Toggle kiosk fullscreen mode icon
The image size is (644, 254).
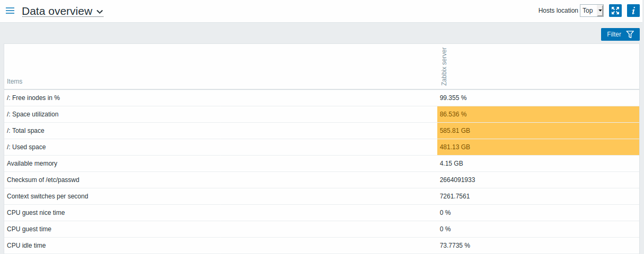pyautogui.click(x=615, y=11)
